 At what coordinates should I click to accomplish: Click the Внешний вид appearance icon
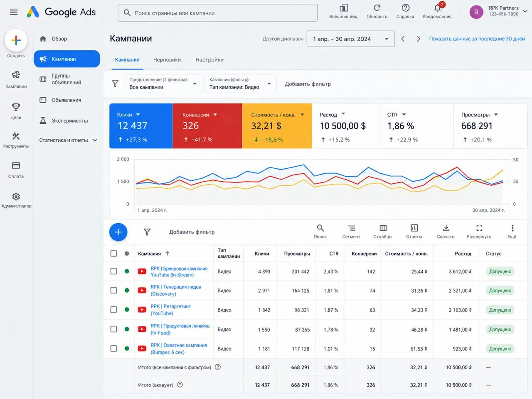[x=343, y=8]
